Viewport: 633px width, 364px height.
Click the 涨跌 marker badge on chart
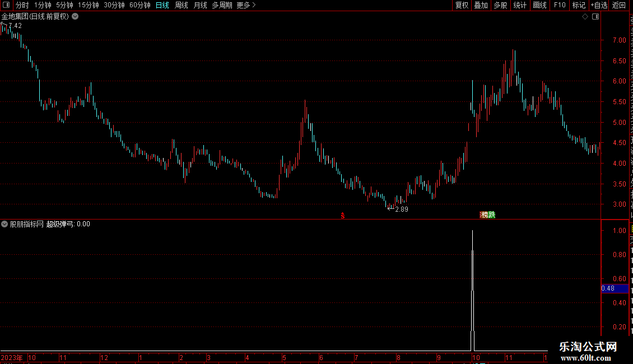click(x=487, y=214)
